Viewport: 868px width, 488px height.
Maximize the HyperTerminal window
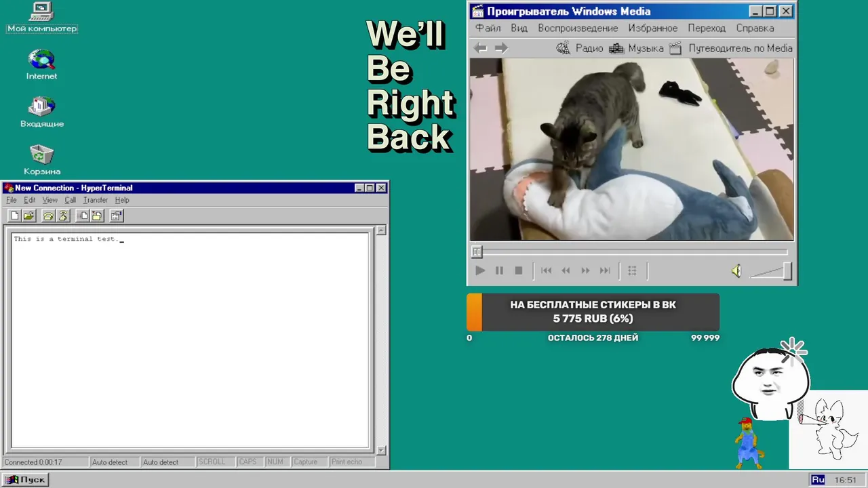pyautogui.click(x=370, y=188)
